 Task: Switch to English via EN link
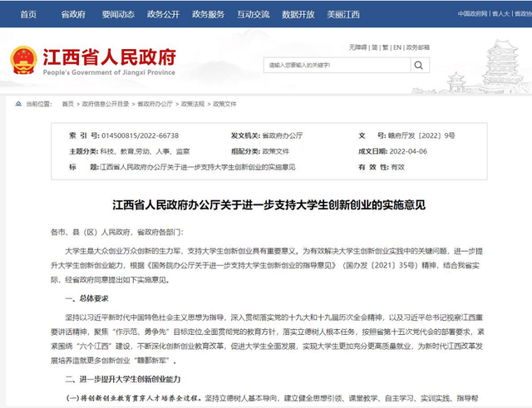click(x=397, y=47)
